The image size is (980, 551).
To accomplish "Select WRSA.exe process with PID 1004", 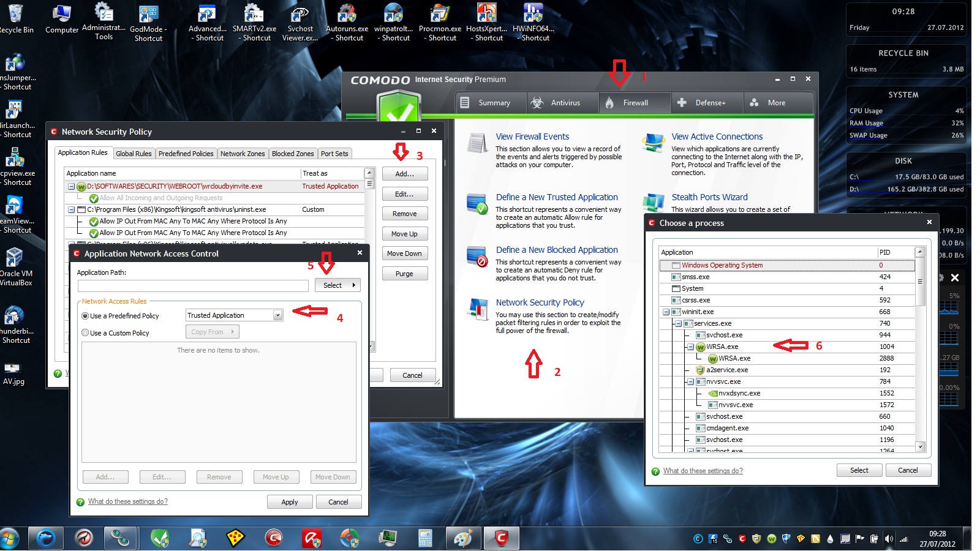I will pyautogui.click(x=723, y=347).
